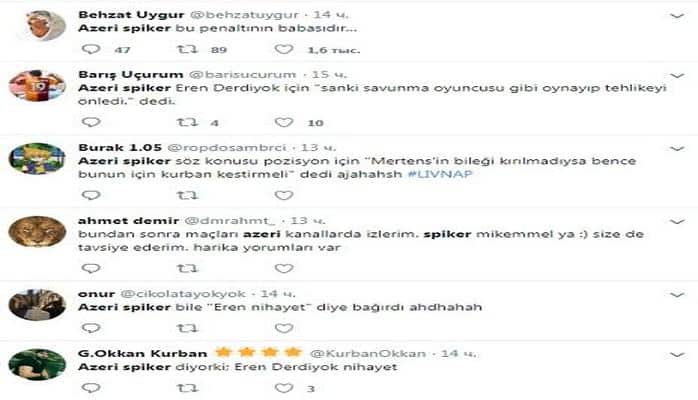698x400 pixels.
Task: Reply to Burak 1.05's Mertens tweet
Action: pyautogui.click(x=91, y=195)
